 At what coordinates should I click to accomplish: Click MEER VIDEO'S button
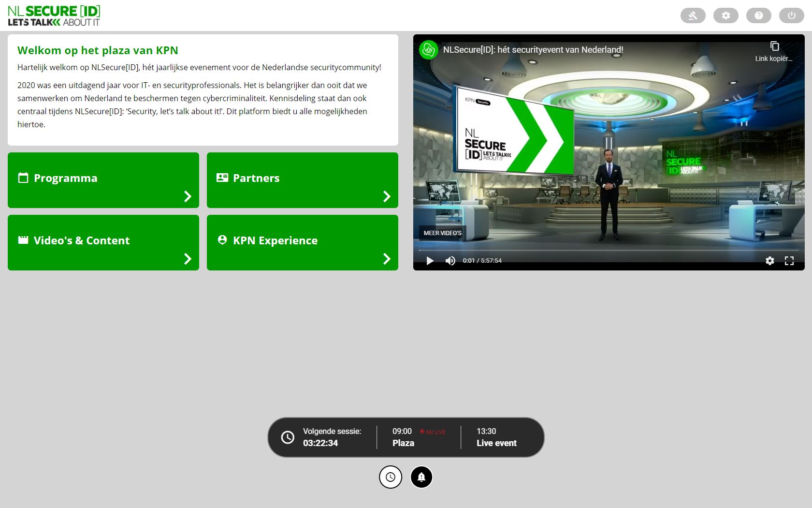pos(443,233)
